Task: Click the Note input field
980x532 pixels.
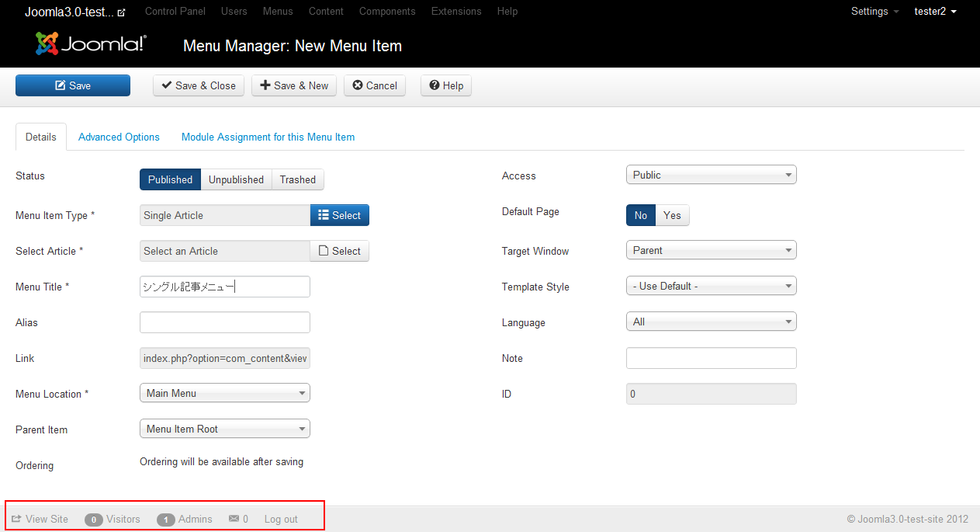Action: pyautogui.click(x=712, y=358)
